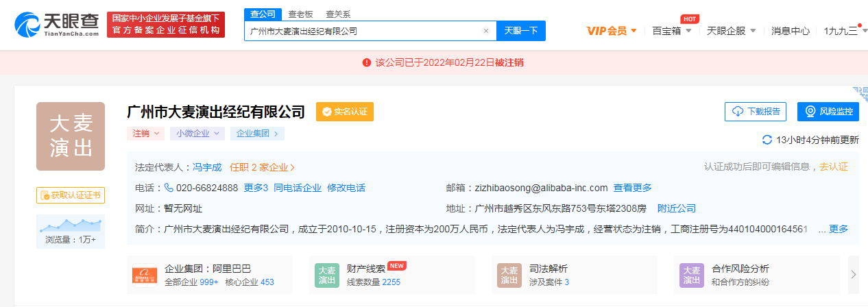Switch to the 查关系 tab
The image size is (868, 307).
coord(338,14)
